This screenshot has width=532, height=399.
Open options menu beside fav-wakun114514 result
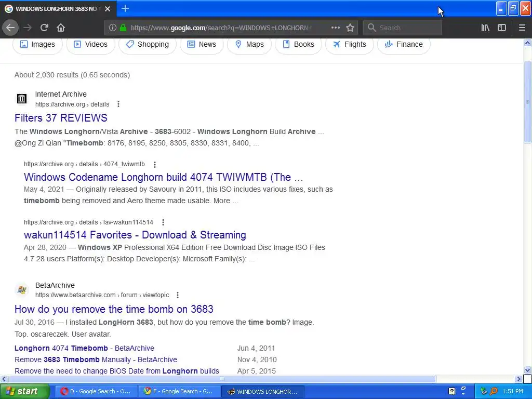163,222
